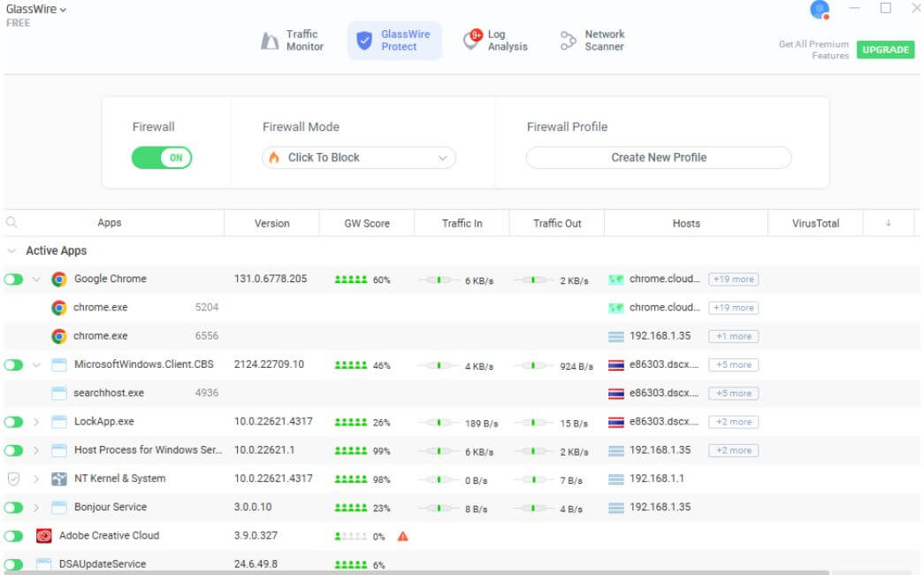Toggle firewall switch for Google Chrome

pos(13,279)
